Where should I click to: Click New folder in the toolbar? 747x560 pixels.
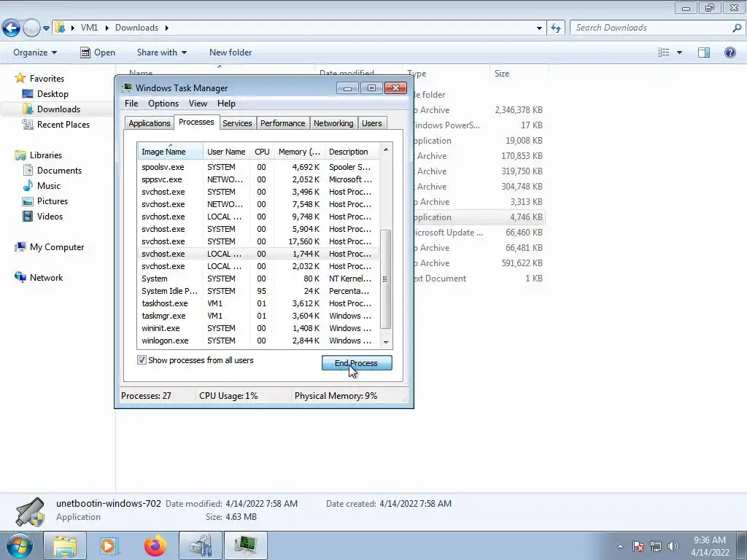click(x=231, y=52)
